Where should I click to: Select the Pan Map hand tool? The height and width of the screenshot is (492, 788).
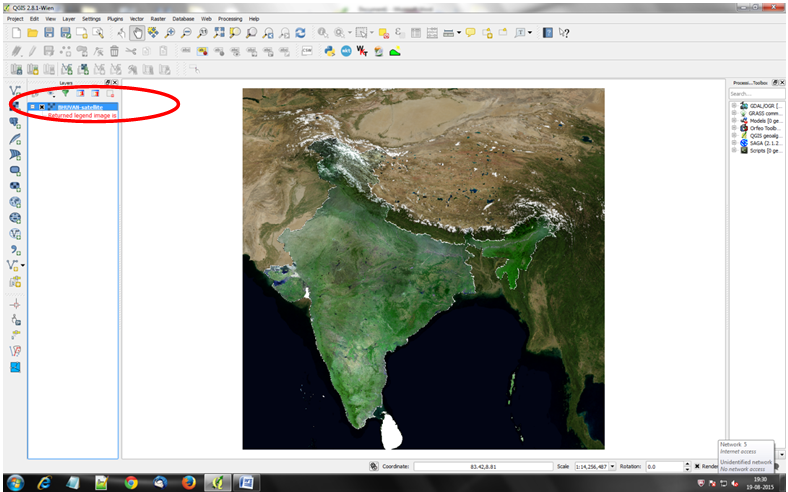137,33
